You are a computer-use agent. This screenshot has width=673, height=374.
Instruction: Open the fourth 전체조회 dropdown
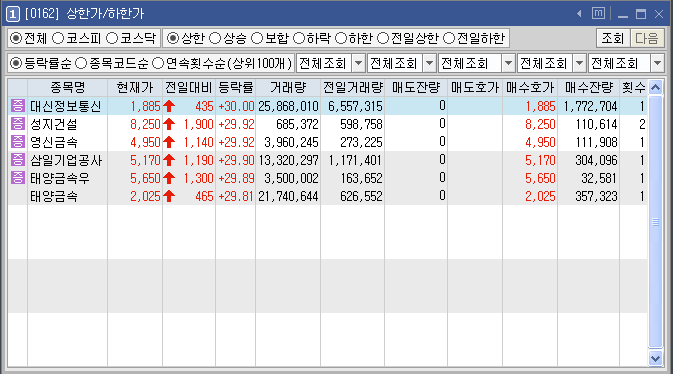[579, 64]
